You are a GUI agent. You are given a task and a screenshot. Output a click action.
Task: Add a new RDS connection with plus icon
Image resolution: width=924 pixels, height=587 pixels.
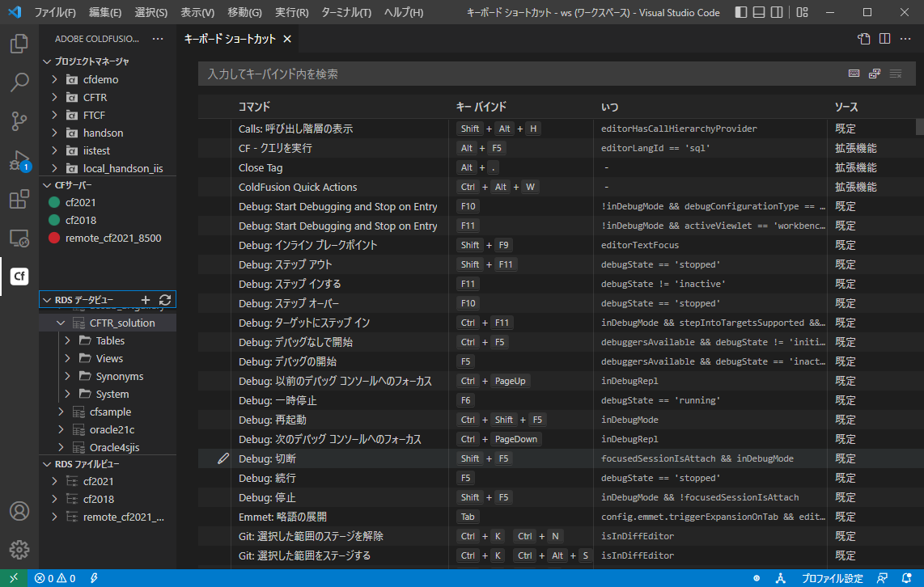(146, 300)
